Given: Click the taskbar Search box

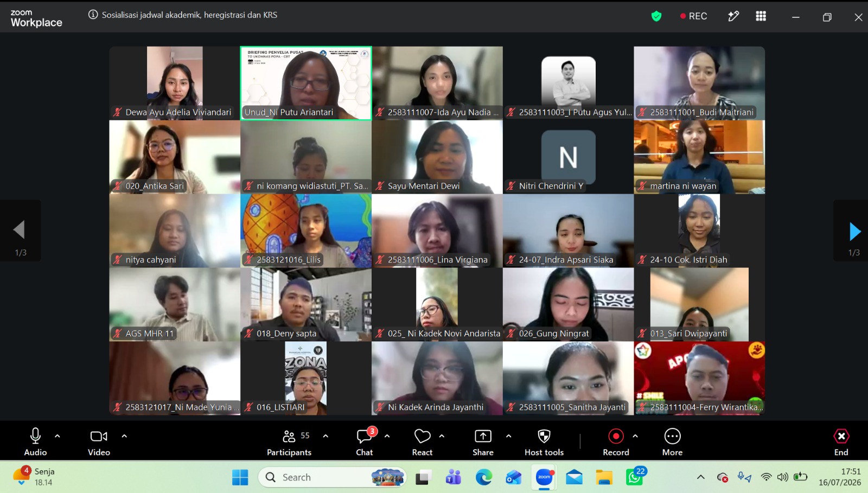Looking at the screenshot, I should (x=333, y=477).
